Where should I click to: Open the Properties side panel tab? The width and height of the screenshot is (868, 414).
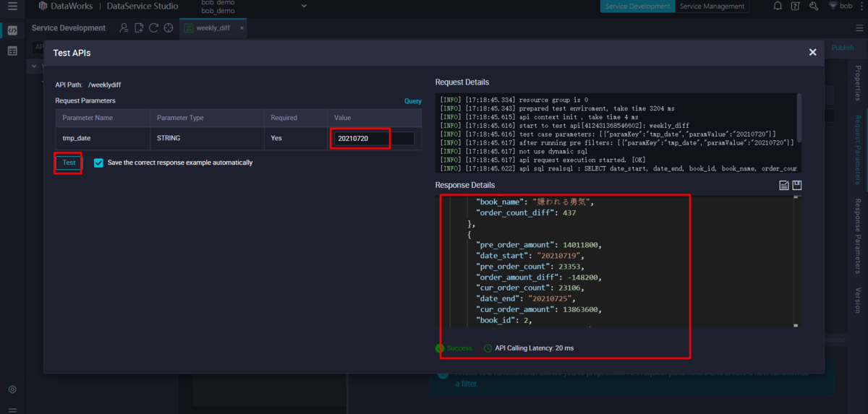coord(859,84)
